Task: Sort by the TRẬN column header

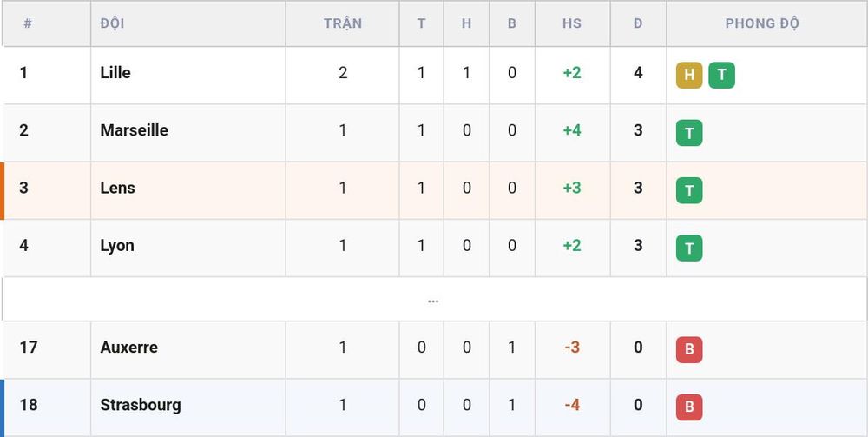Action: click(343, 23)
